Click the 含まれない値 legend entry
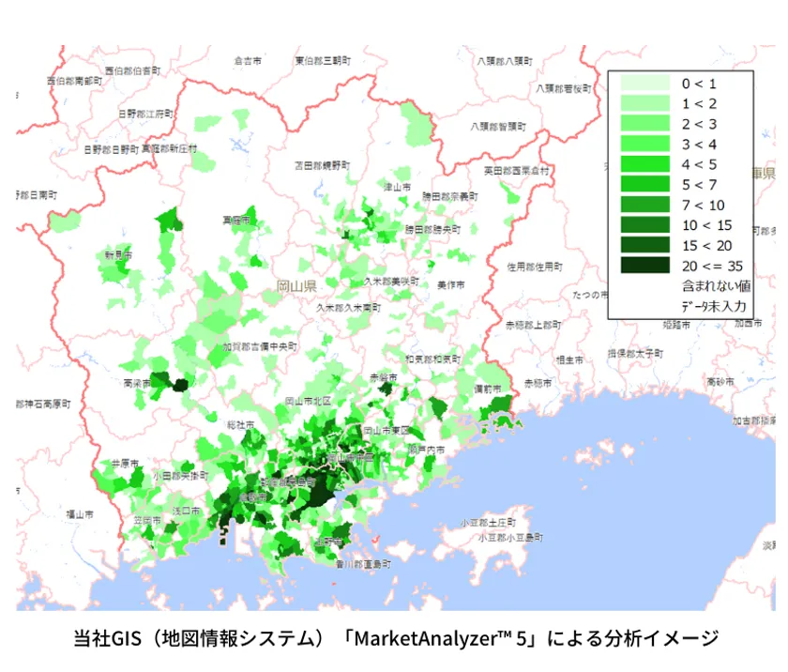Viewport: 788px width, 672px height. click(716, 286)
